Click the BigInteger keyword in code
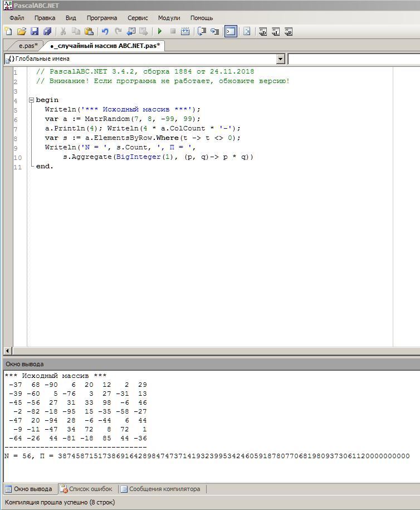Image resolution: width=420 pixels, height=510 pixels. 138,157
